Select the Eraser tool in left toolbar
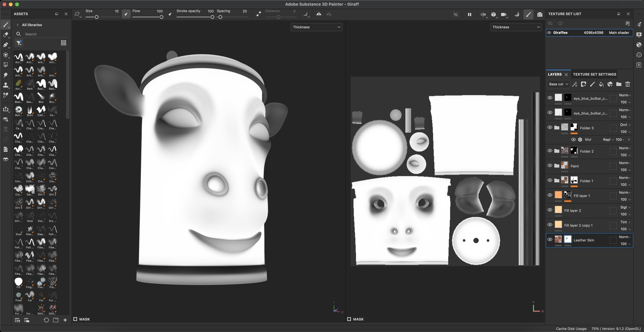The width and height of the screenshot is (644, 332). 5,35
